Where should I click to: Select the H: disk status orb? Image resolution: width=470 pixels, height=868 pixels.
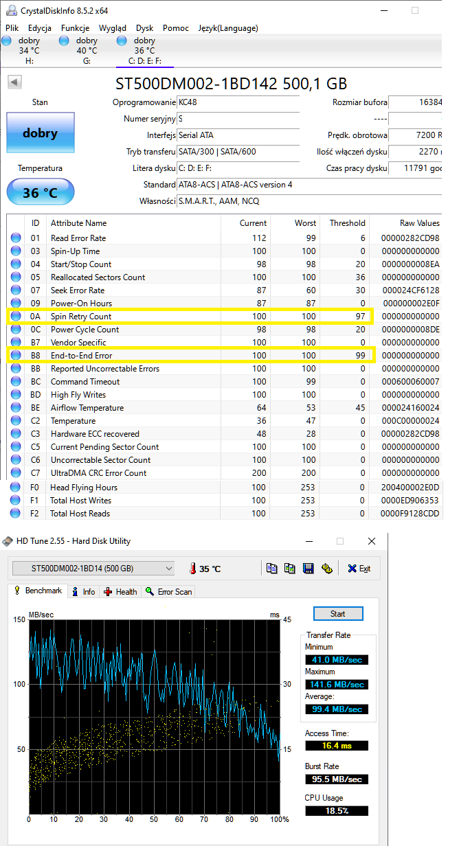[x=7, y=41]
